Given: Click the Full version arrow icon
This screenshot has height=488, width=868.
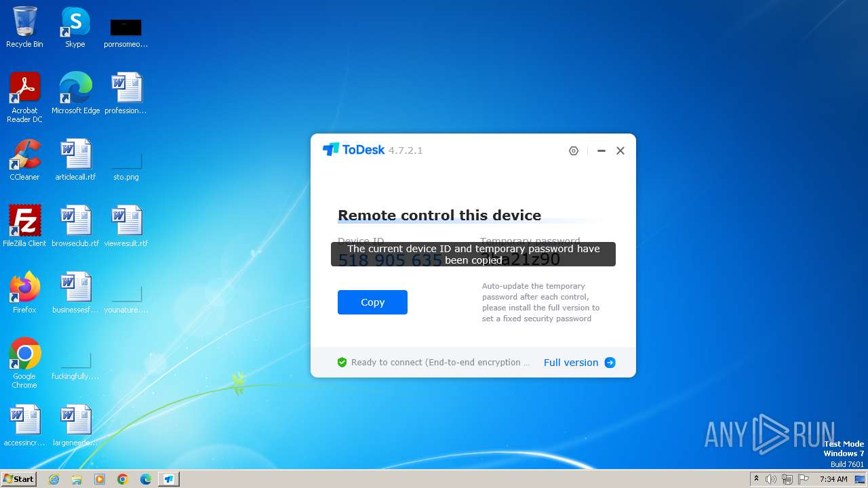Looking at the screenshot, I should [610, 363].
